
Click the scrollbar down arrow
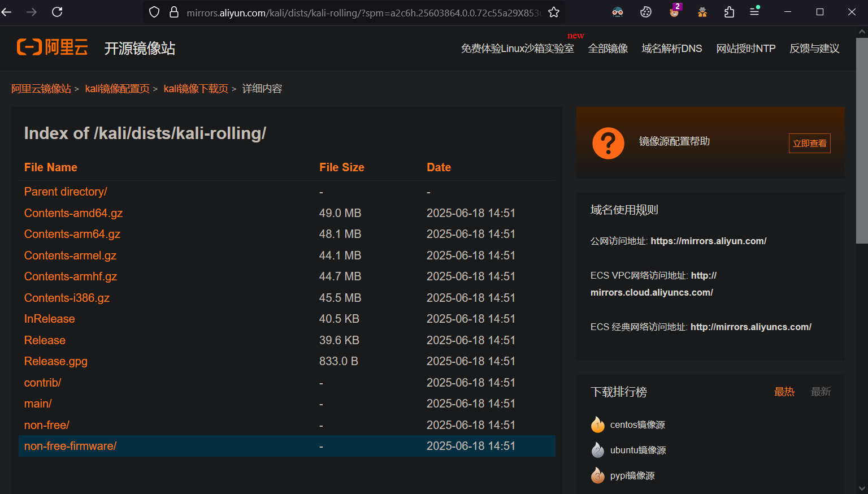[862, 488]
